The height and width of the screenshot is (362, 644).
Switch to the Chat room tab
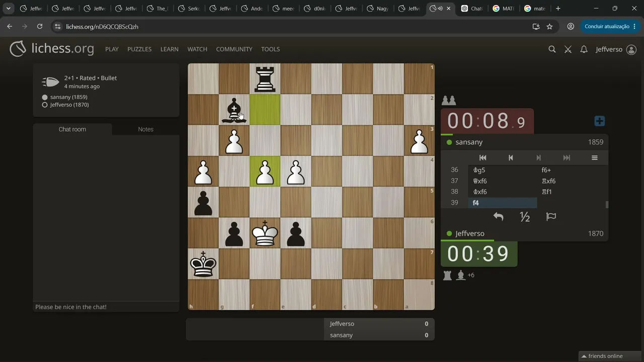pyautogui.click(x=72, y=129)
